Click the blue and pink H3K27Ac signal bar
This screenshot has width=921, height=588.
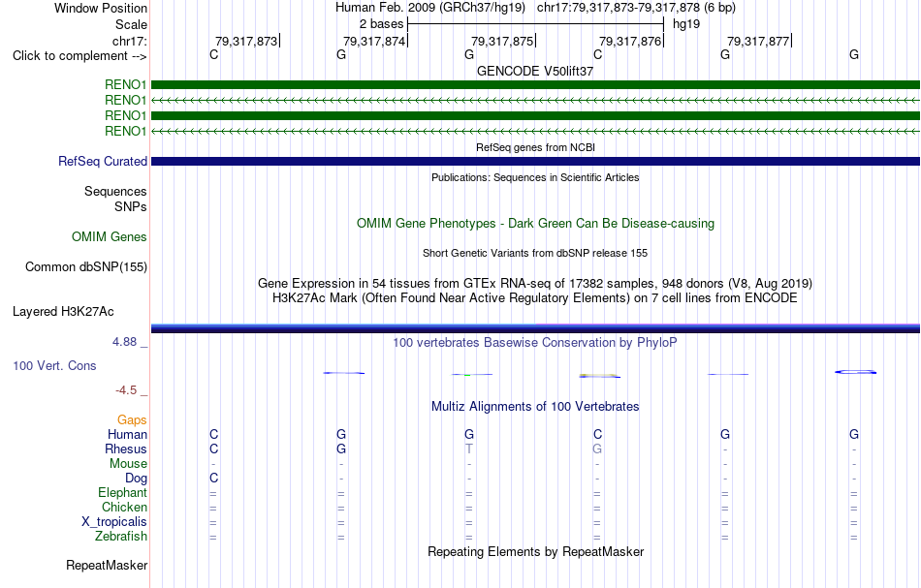(535, 328)
